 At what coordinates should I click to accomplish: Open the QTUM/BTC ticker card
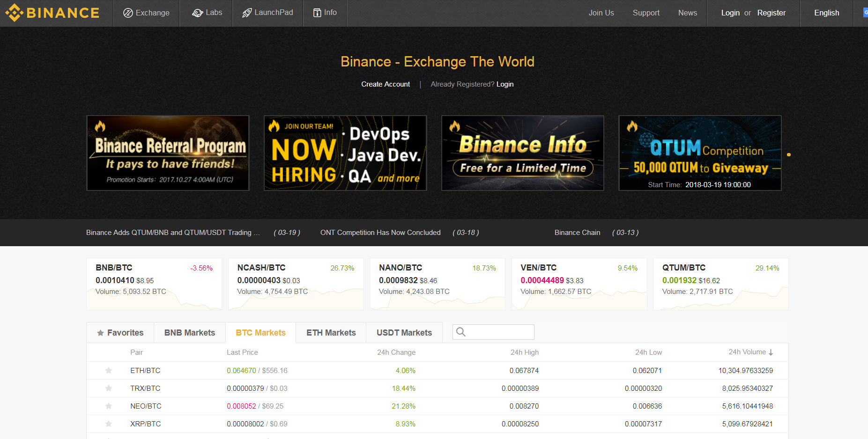tap(721, 284)
